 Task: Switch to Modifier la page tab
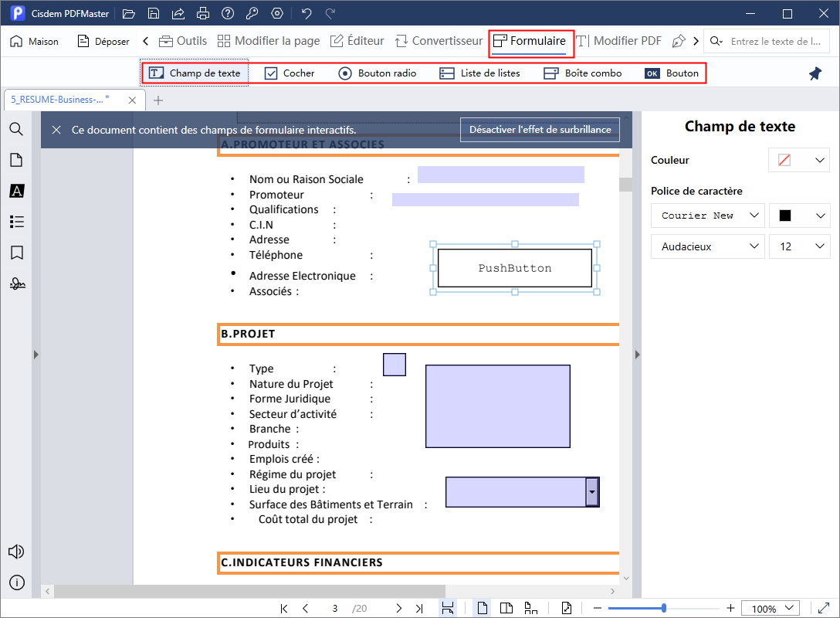(269, 41)
